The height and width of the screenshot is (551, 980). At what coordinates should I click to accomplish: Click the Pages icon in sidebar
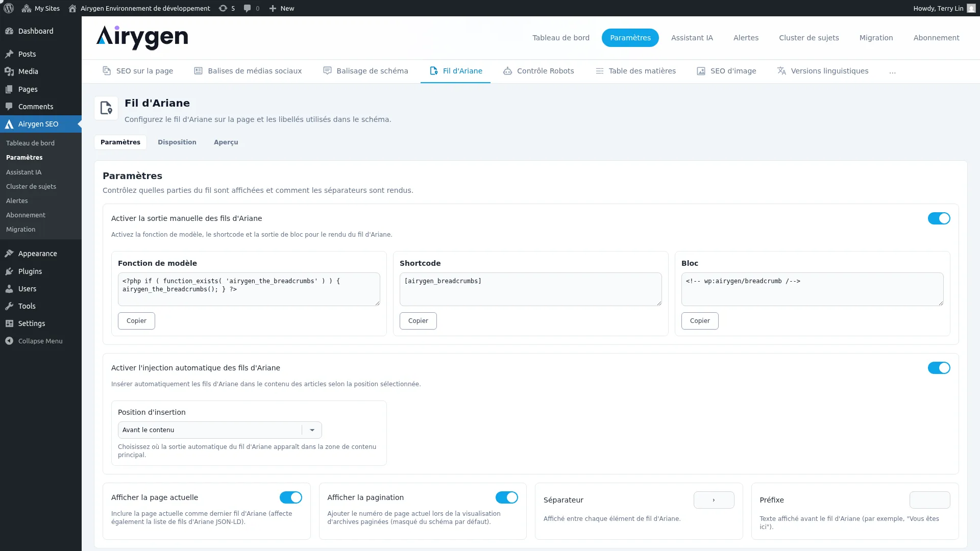tap(9, 89)
